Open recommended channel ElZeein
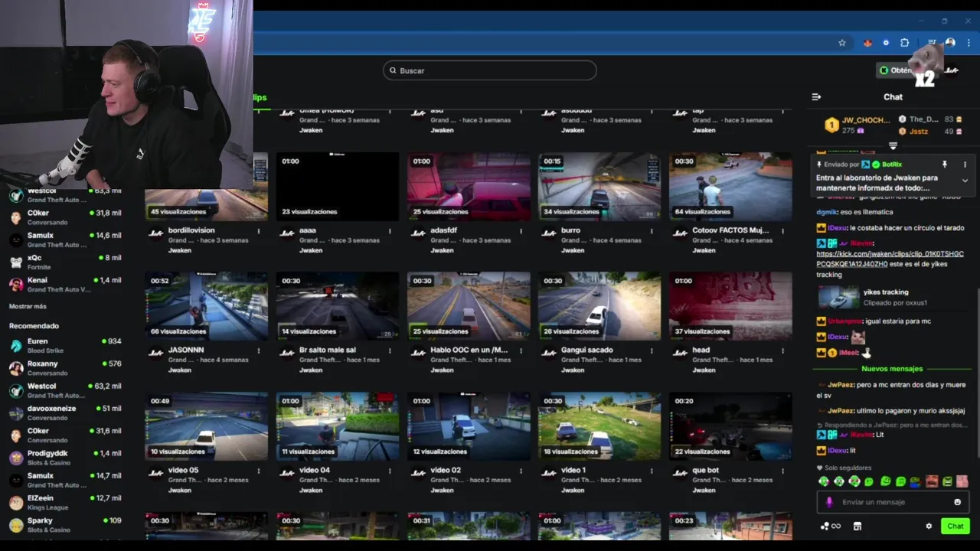 point(65,502)
